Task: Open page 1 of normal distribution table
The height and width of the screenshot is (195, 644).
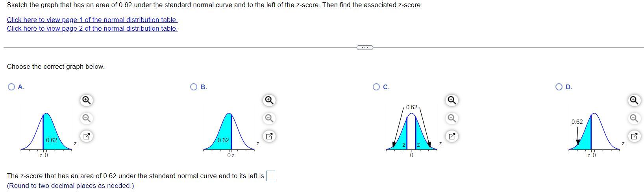Action: click(92, 20)
